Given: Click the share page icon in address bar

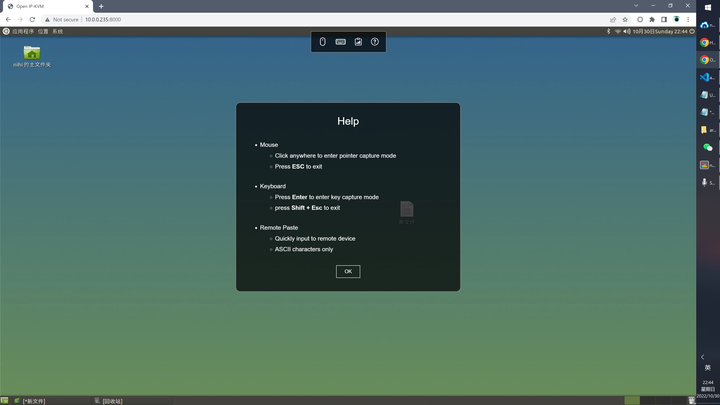Looking at the screenshot, I should (613, 20).
